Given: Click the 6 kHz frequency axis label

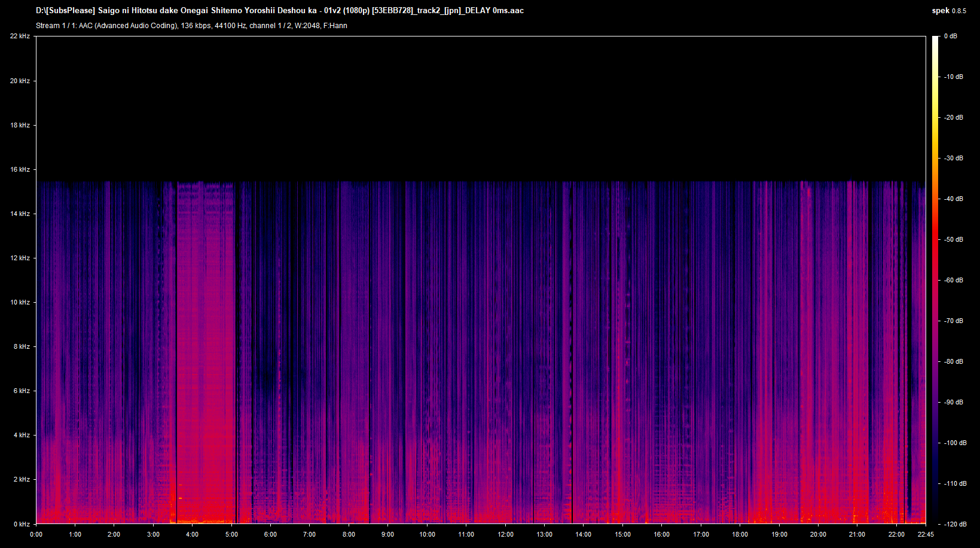Looking at the screenshot, I should click(22, 391).
